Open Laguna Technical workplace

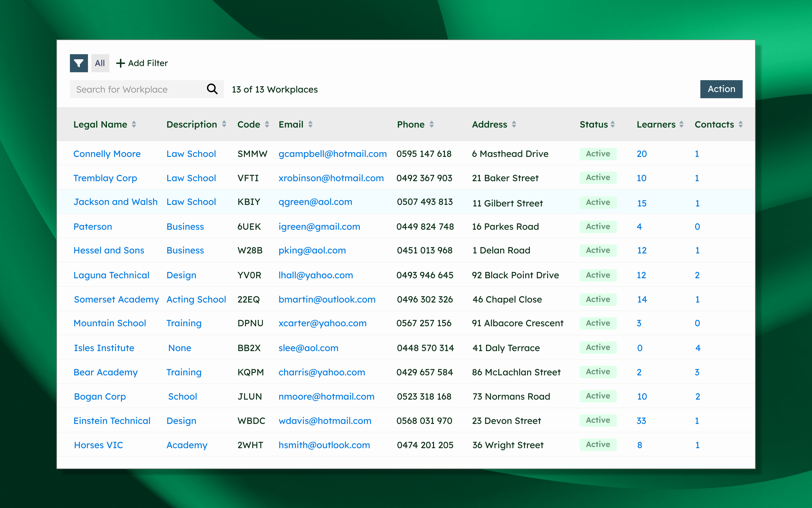111,275
